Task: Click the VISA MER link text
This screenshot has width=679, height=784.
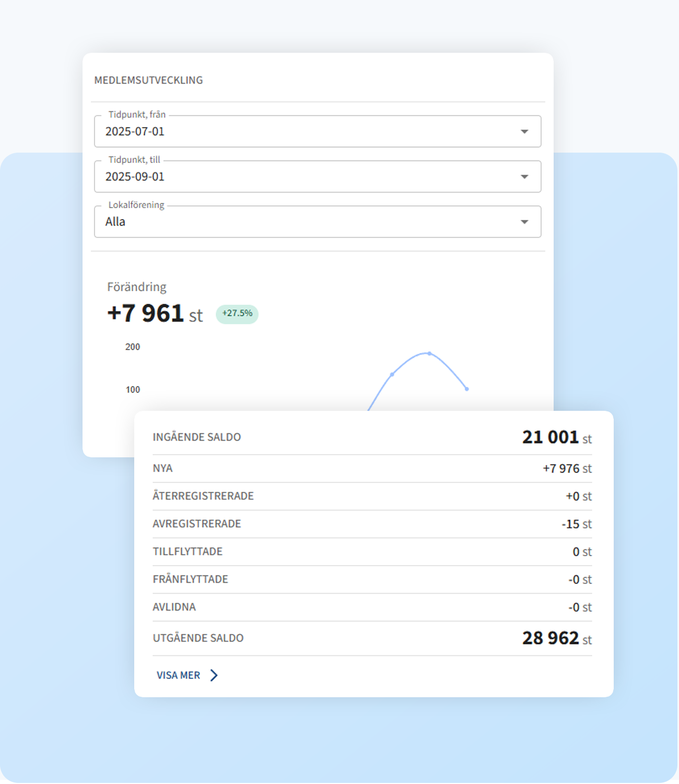Action: coord(178,675)
